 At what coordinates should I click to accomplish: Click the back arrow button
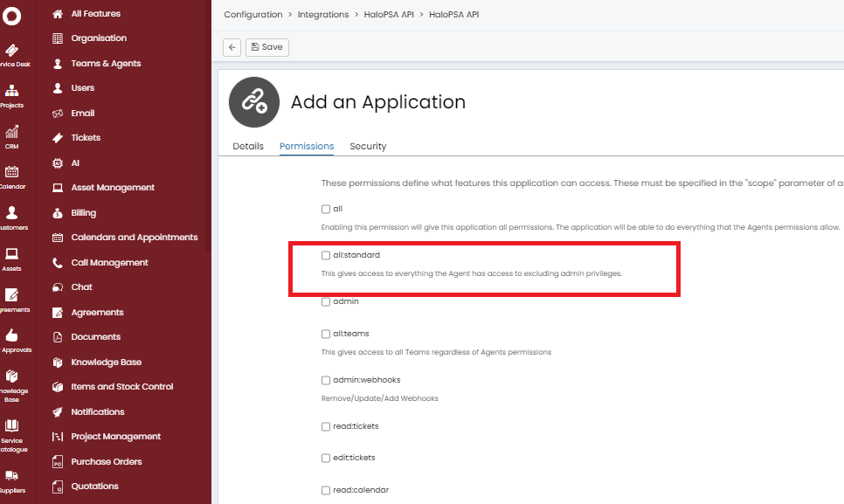232,47
